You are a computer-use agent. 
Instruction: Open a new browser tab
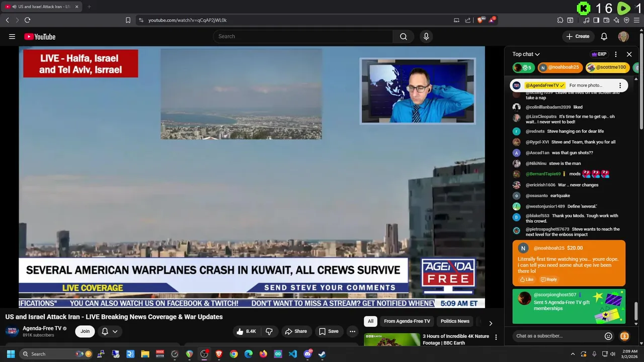[x=89, y=7]
